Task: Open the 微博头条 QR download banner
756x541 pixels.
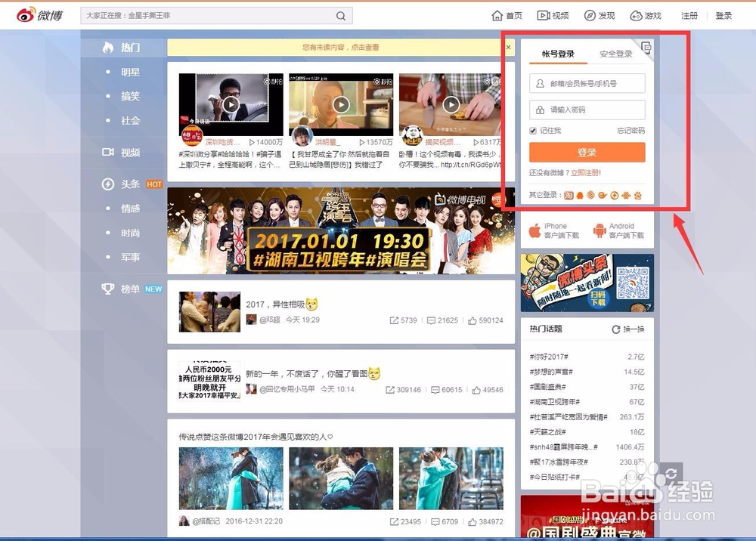Action: 587,283
